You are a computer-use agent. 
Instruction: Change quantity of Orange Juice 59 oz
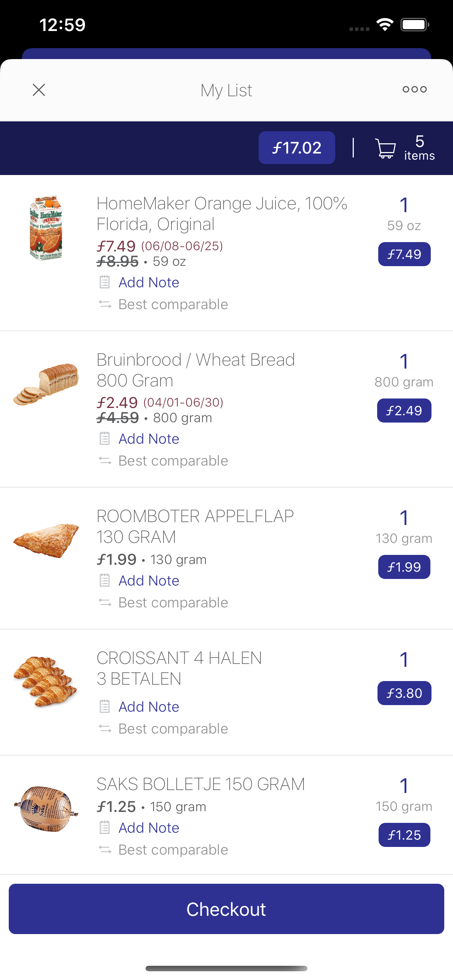(404, 205)
